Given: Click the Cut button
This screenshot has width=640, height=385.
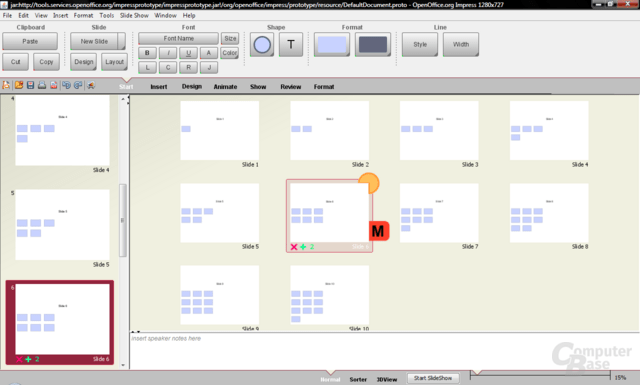Looking at the screenshot, I should 16,62.
